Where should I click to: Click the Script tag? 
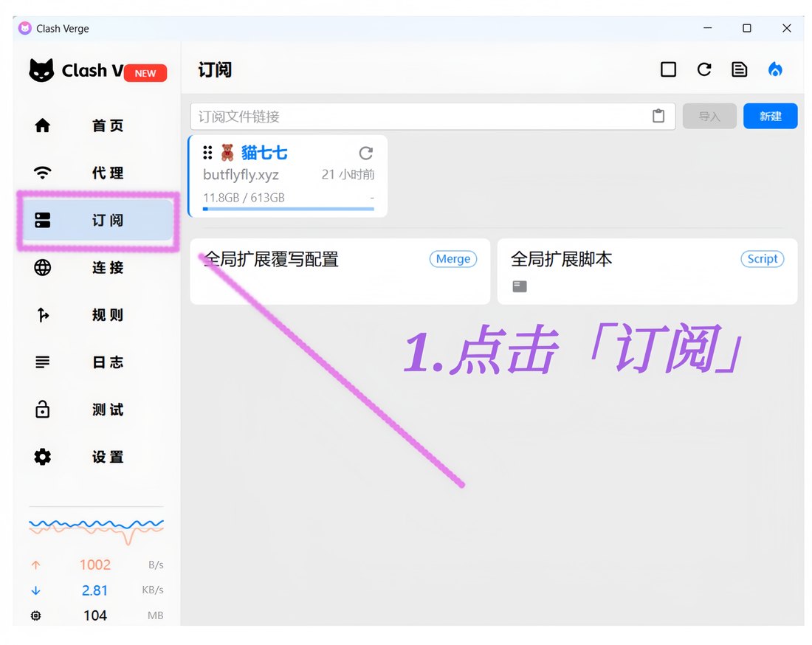click(x=763, y=259)
